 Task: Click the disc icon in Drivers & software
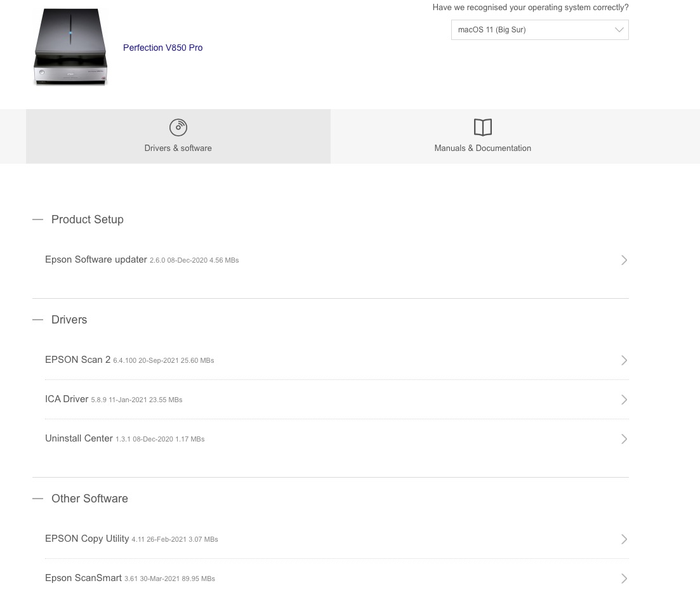click(x=178, y=128)
